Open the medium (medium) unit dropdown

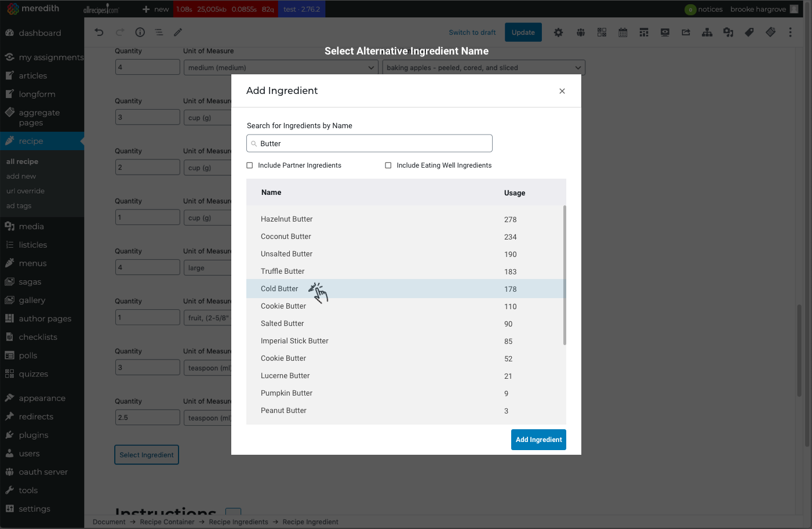coord(281,68)
